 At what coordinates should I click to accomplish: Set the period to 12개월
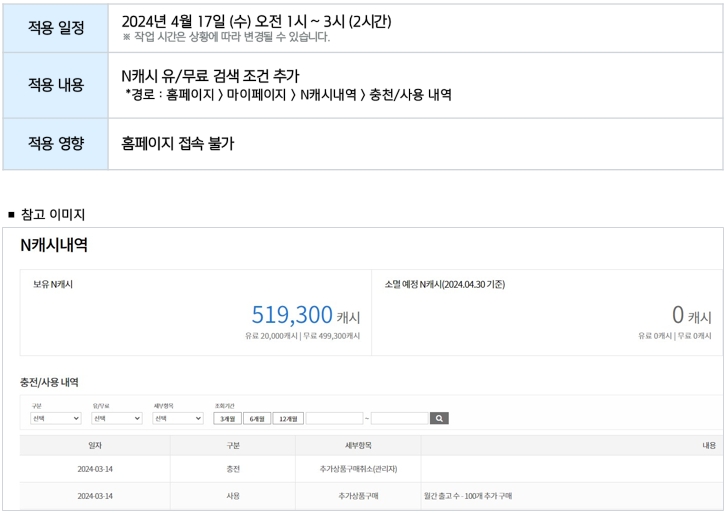[288, 418]
